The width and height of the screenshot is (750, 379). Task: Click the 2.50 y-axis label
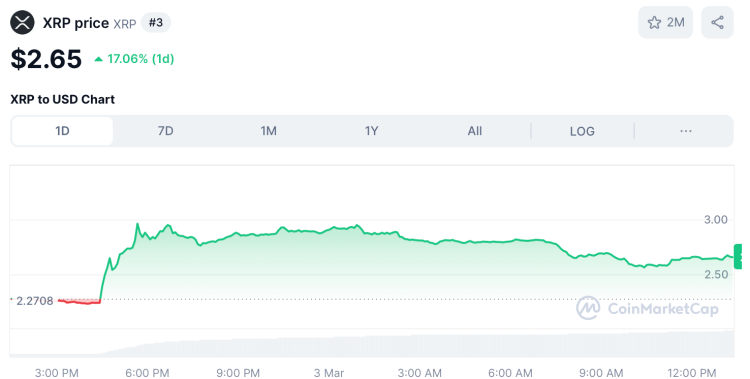pos(716,274)
